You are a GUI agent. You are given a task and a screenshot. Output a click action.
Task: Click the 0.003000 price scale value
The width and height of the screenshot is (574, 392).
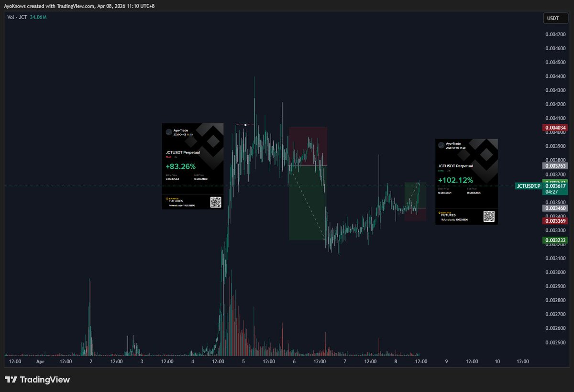coord(555,272)
